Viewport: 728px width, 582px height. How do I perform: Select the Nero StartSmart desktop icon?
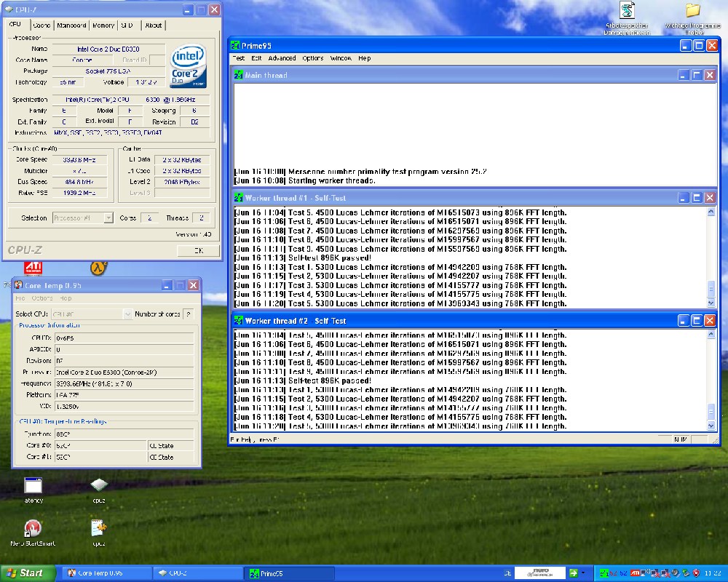coord(33,533)
